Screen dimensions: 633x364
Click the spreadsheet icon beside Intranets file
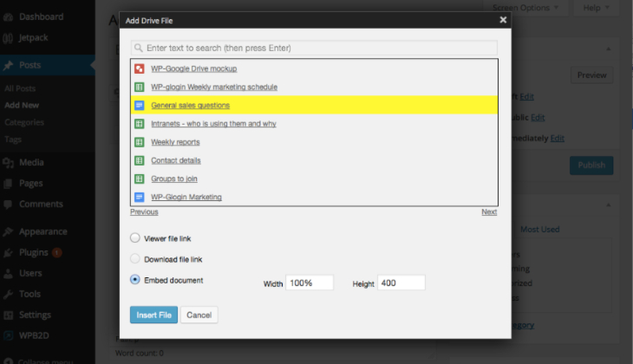pyautogui.click(x=140, y=123)
